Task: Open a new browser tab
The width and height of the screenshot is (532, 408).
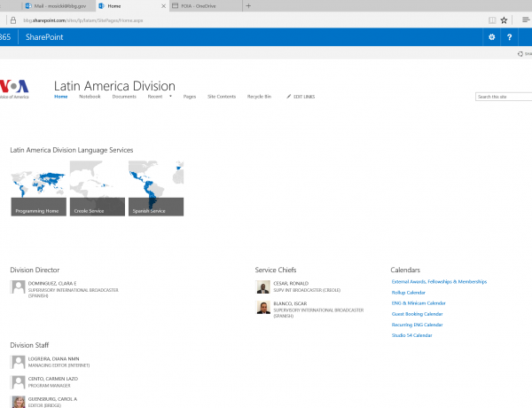Action: click(248, 6)
